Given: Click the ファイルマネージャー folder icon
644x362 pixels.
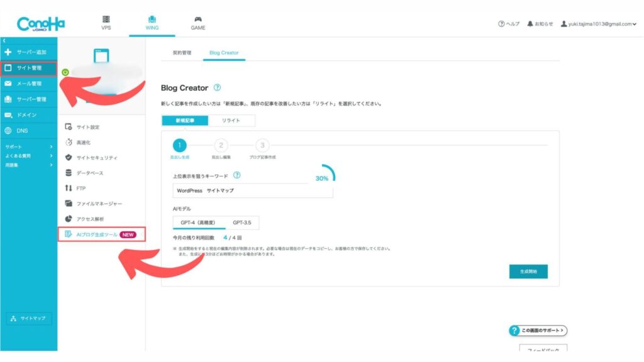Looking at the screenshot, I should [69, 204].
